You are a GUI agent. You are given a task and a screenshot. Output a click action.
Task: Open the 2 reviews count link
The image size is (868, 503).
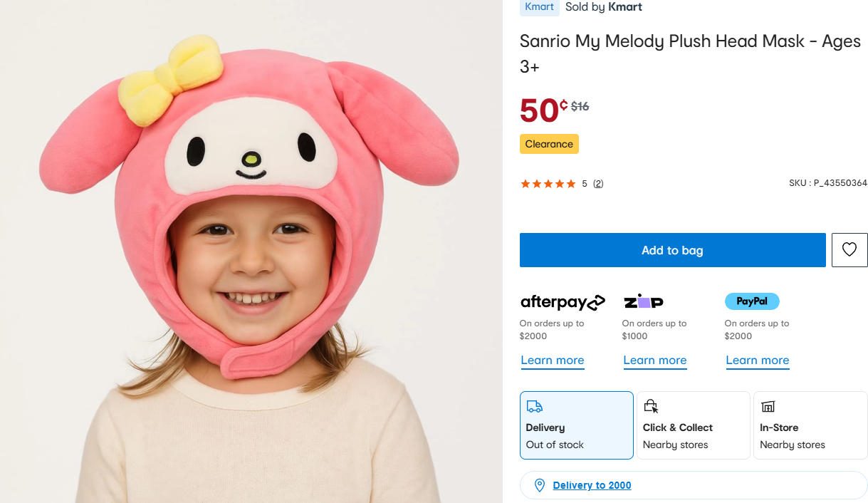pos(598,184)
